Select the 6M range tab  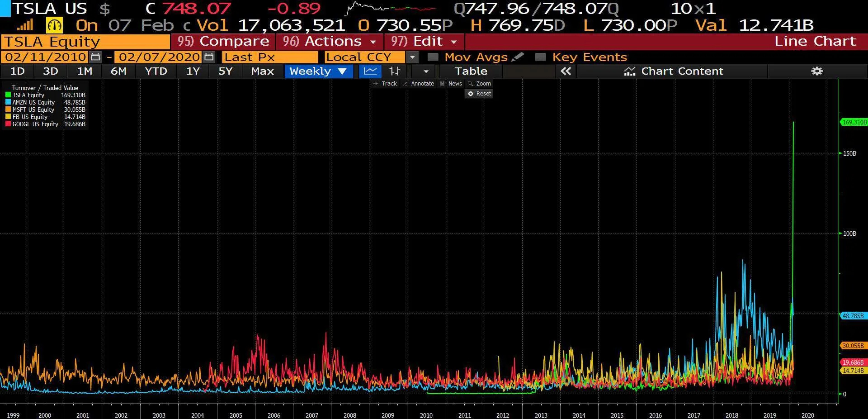118,71
